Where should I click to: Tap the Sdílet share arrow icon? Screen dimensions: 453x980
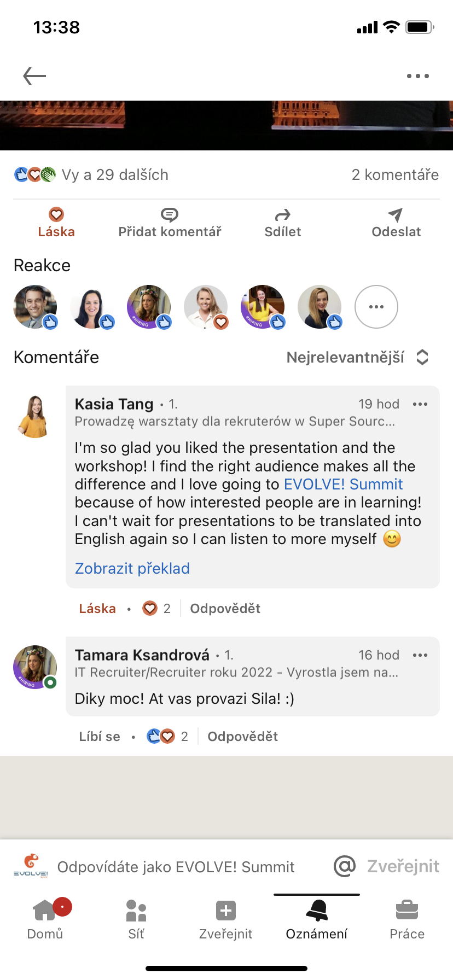tap(283, 215)
